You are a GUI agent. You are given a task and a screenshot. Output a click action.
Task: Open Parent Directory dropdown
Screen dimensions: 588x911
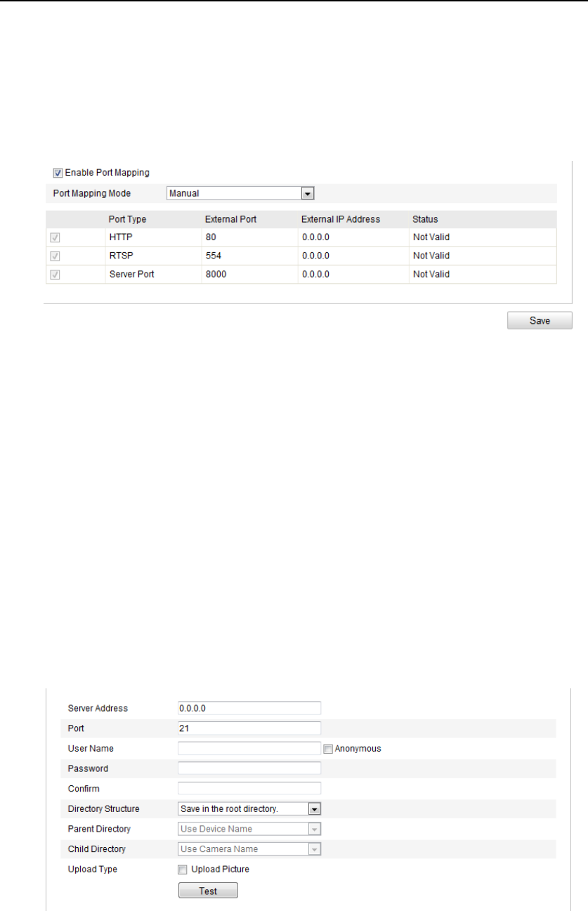(249, 829)
